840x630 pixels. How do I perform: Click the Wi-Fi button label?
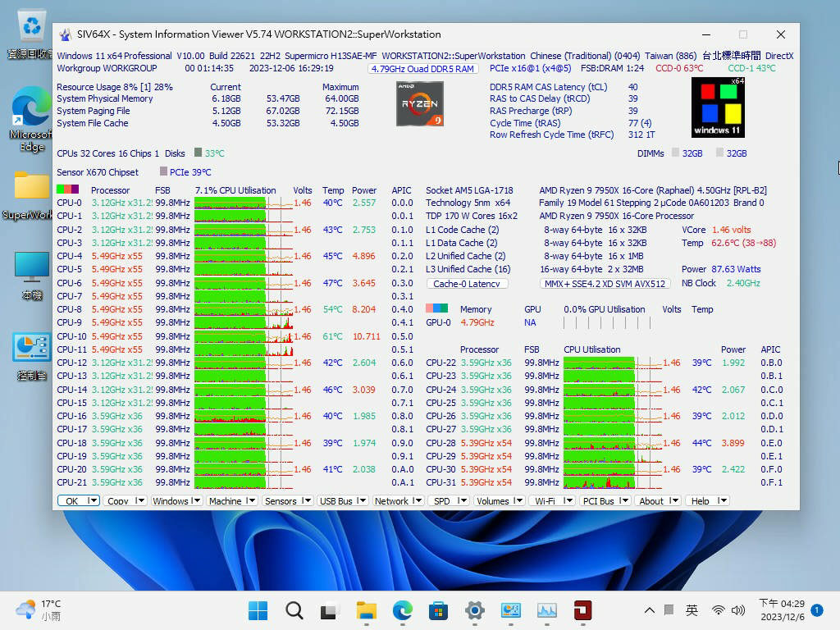pos(545,501)
